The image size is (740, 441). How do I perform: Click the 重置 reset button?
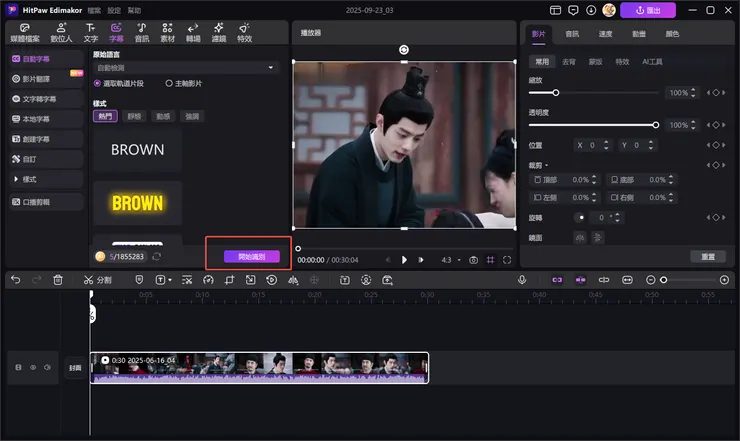click(x=708, y=256)
